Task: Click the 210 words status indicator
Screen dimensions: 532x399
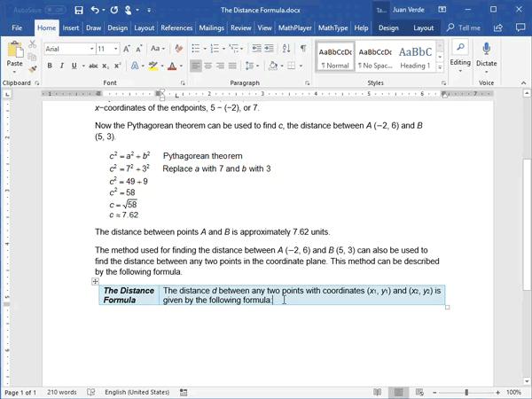Action: pos(62,392)
